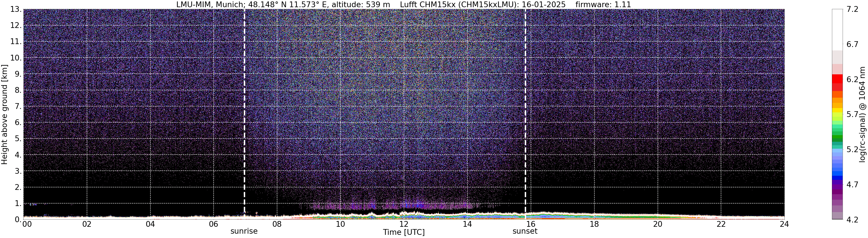The width and height of the screenshot is (868, 238).
Task: Click the x-axis tick label '06'
Action: pos(214,224)
